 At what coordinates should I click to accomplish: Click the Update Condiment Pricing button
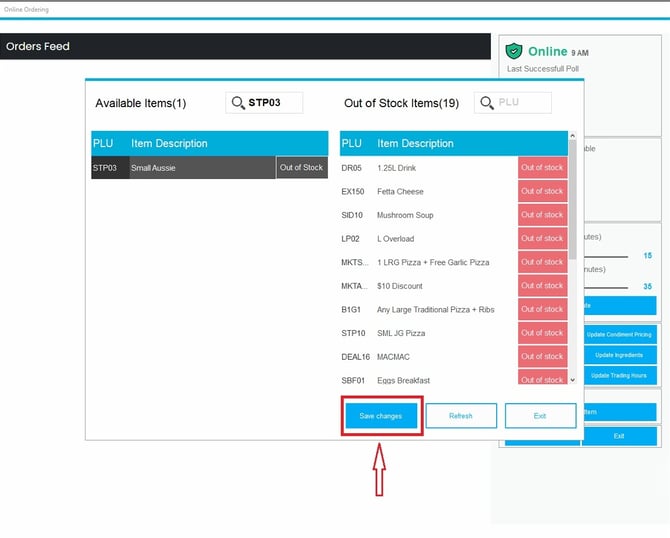[x=619, y=334]
